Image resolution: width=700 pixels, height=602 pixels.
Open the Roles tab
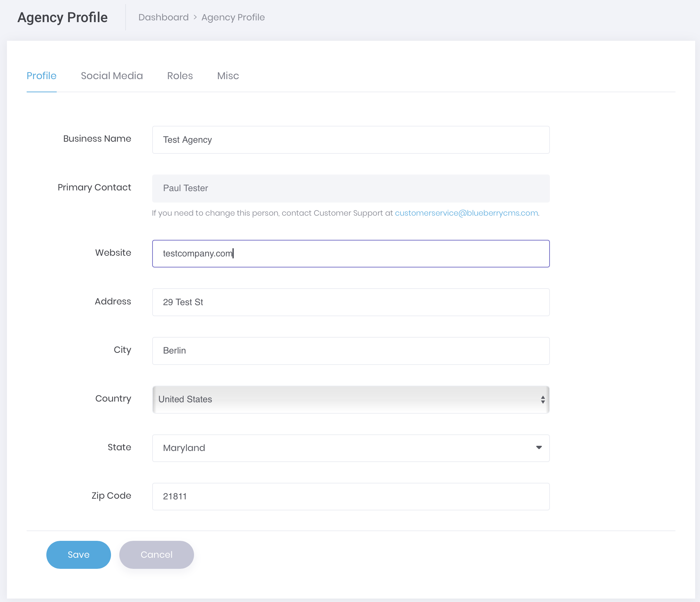180,75
